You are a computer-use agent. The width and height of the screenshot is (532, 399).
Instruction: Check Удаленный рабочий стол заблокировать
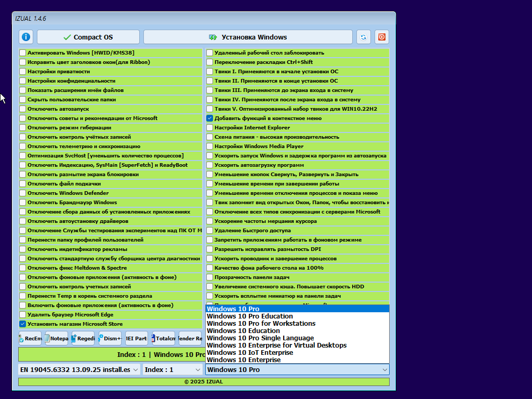(x=210, y=52)
